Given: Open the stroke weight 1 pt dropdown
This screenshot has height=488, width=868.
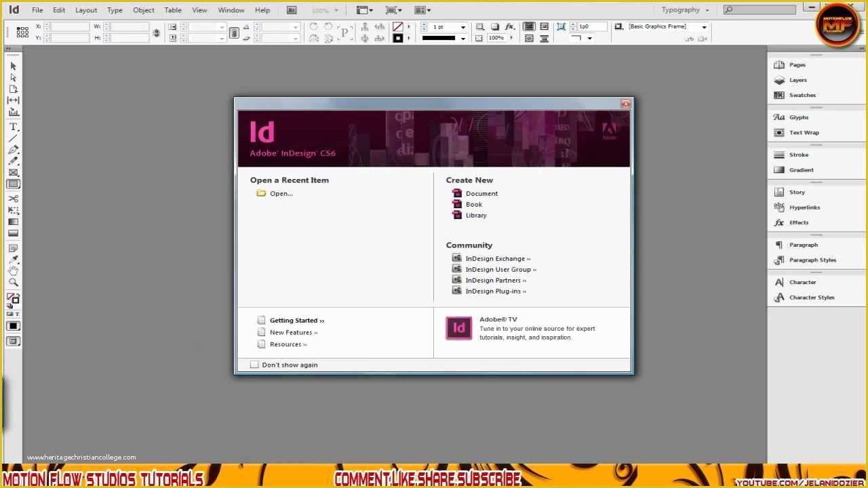Looking at the screenshot, I should click(x=463, y=27).
